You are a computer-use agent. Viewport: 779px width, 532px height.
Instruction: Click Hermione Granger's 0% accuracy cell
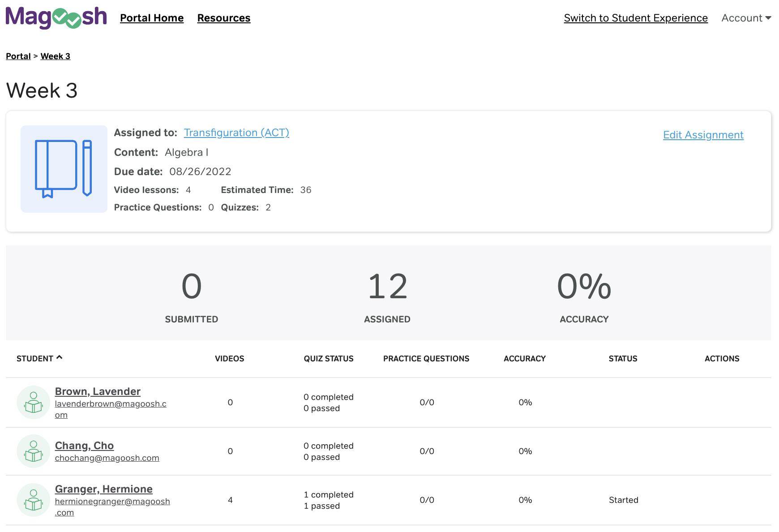(525, 500)
